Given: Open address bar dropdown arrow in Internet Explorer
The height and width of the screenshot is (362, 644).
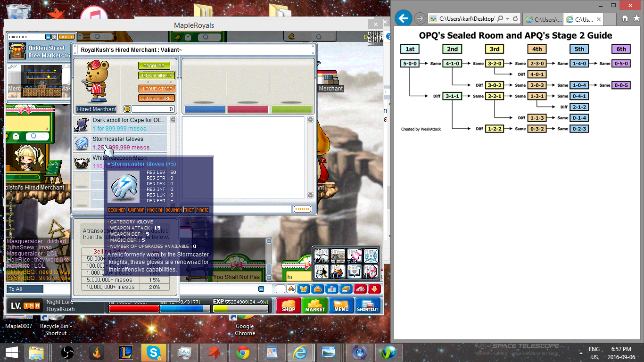Looking at the screenshot, I should 508,19.
